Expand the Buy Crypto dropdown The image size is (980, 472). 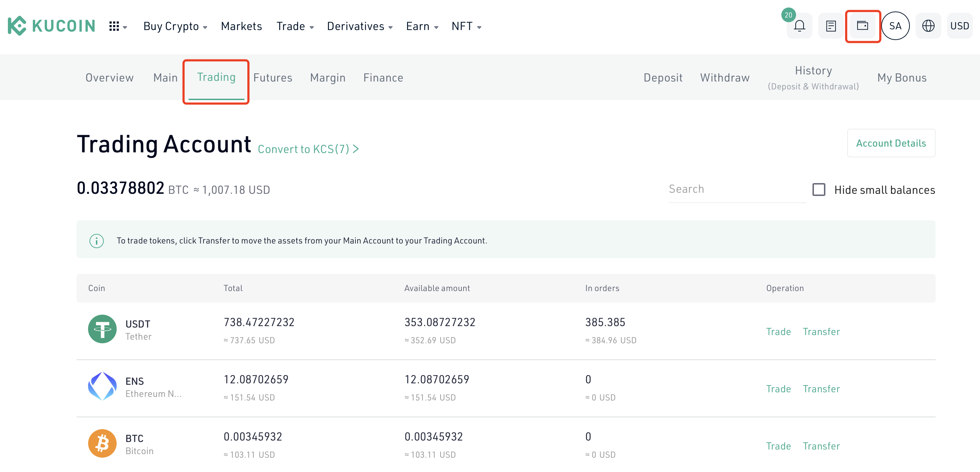175,26
